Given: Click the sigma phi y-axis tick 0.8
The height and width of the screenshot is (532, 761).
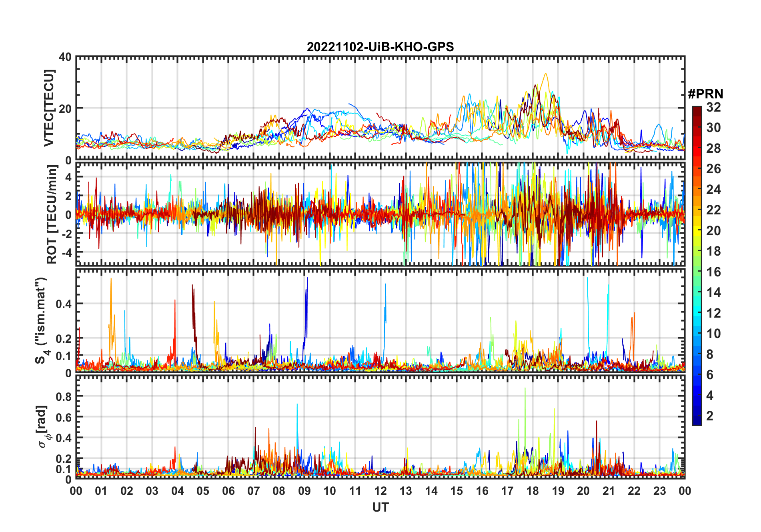Looking at the screenshot, I should pyautogui.click(x=64, y=396).
